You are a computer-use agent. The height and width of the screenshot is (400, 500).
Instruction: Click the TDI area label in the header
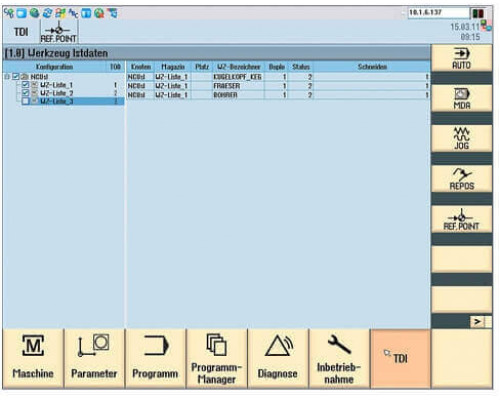[21, 32]
